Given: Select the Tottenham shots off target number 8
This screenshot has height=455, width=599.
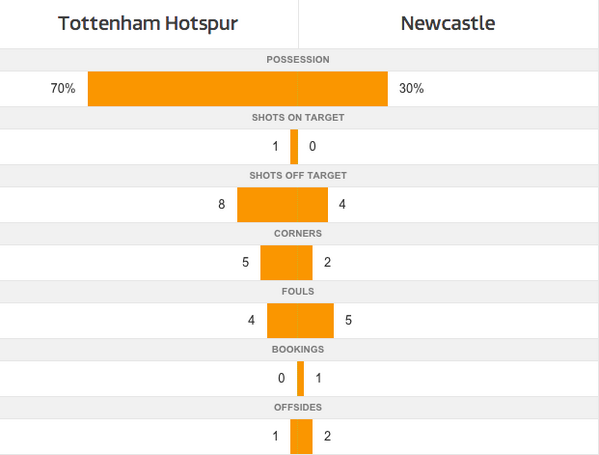Looking at the screenshot, I should (x=222, y=205).
